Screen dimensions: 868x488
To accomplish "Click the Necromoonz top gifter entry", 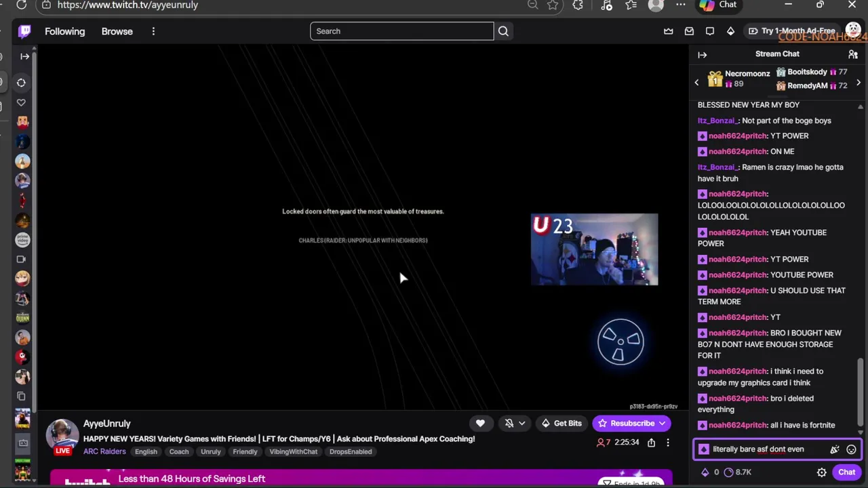I will point(738,79).
